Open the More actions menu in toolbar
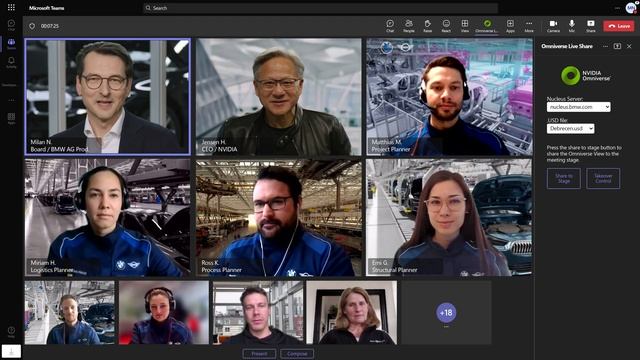This screenshot has width=640, height=360. [529, 26]
